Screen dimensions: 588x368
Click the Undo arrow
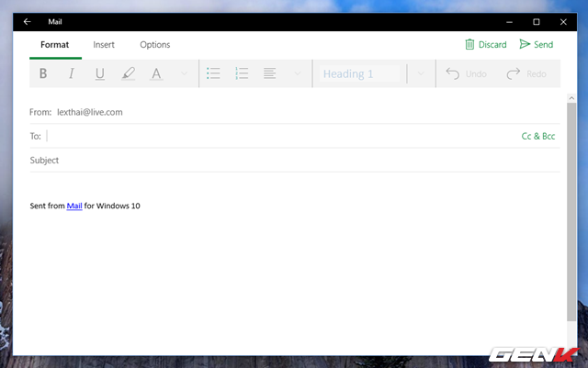(x=466, y=73)
